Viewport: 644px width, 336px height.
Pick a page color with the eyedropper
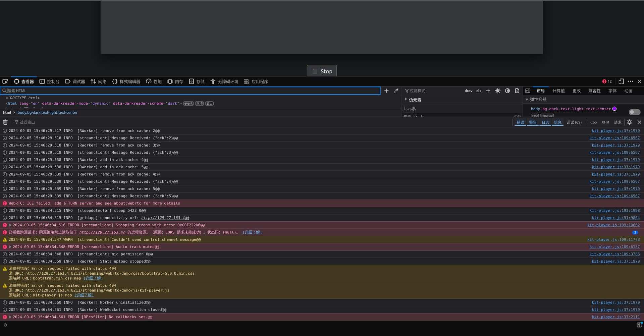click(396, 91)
